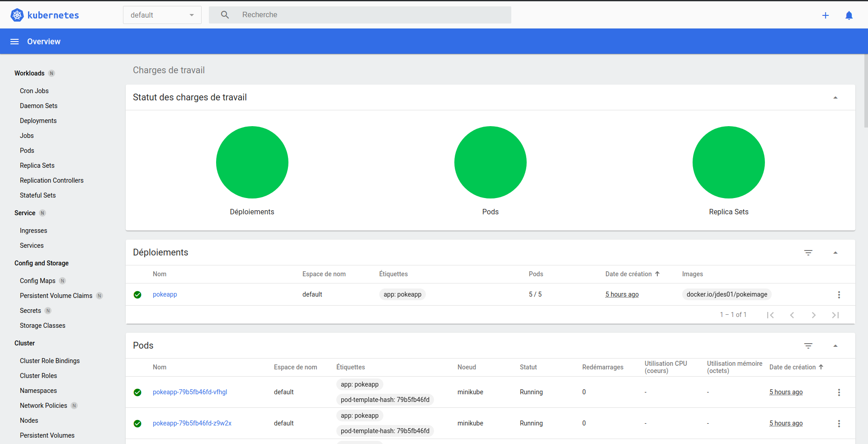
Task: Click app: pokeapp label chip of deployment
Action: pyautogui.click(x=402, y=294)
